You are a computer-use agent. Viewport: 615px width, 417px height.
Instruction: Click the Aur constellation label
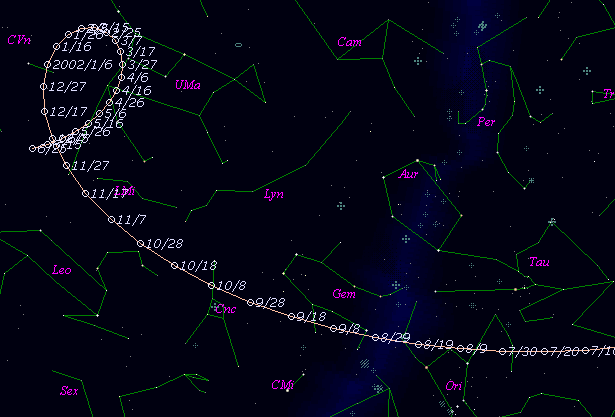point(408,174)
